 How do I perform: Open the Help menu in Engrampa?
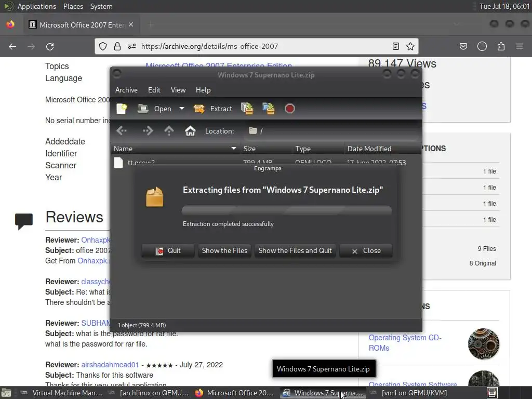point(203,90)
